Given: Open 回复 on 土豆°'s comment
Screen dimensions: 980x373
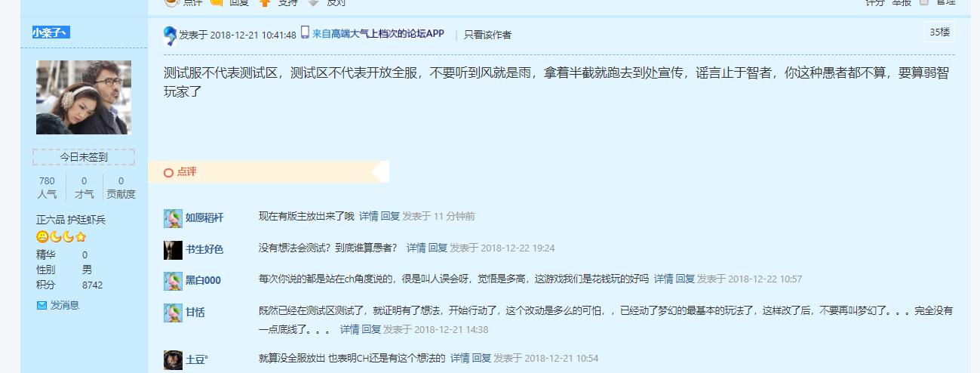Looking at the screenshot, I should pos(481,358).
